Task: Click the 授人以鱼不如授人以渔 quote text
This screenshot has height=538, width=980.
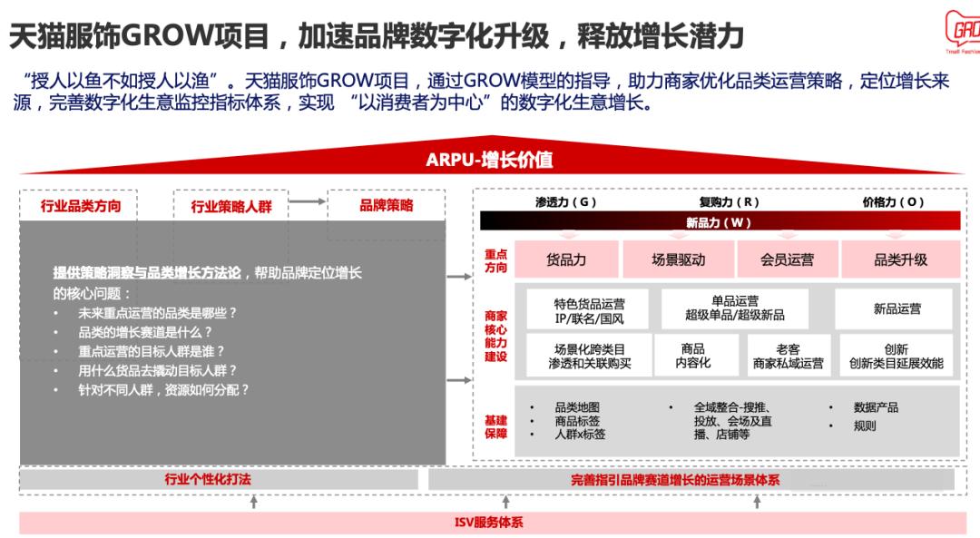Action: click(x=122, y=82)
